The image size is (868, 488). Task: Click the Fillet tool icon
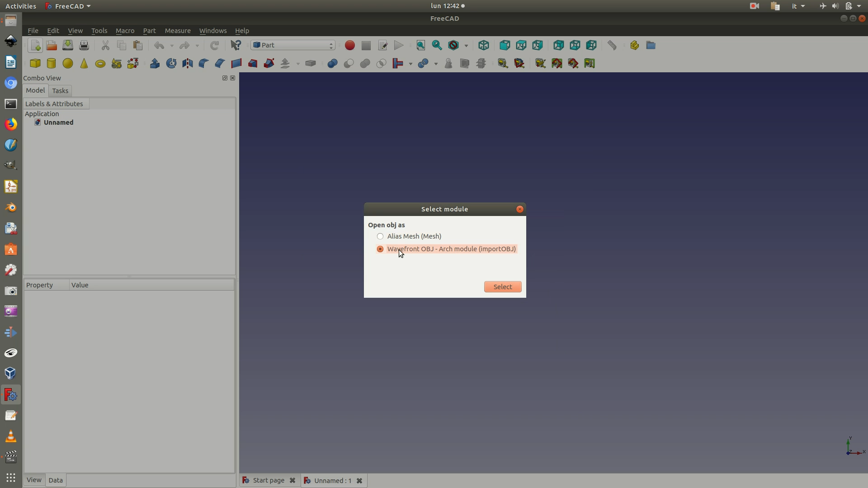pyautogui.click(x=204, y=63)
